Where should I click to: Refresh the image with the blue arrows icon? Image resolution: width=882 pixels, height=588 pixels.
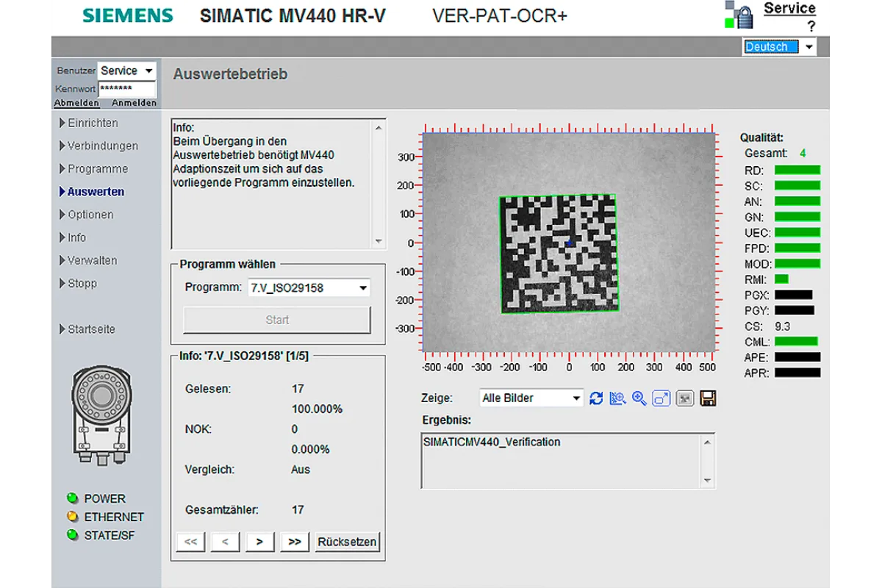596,398
